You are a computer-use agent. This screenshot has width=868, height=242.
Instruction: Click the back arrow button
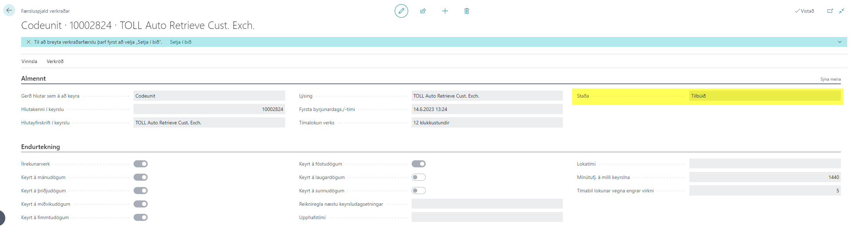9,11
